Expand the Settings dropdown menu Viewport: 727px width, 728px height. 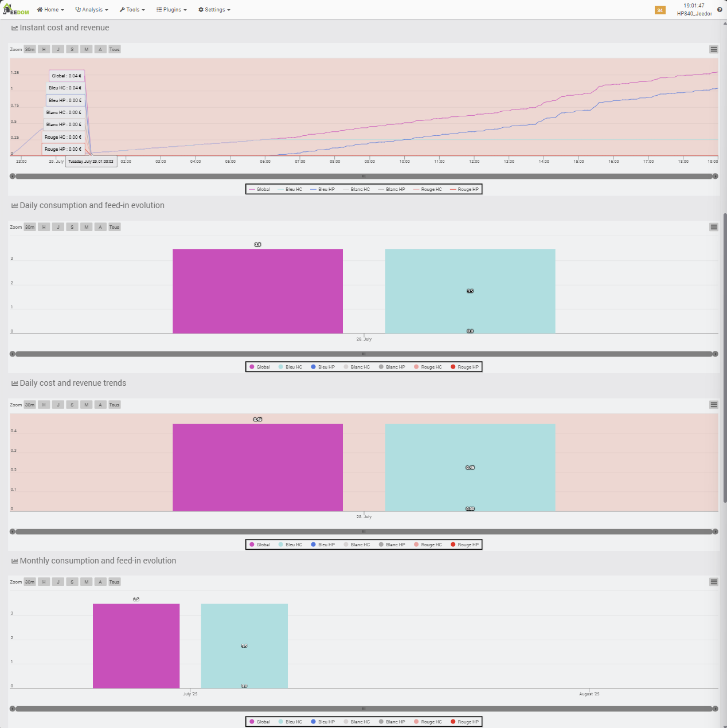pos(214,10)
